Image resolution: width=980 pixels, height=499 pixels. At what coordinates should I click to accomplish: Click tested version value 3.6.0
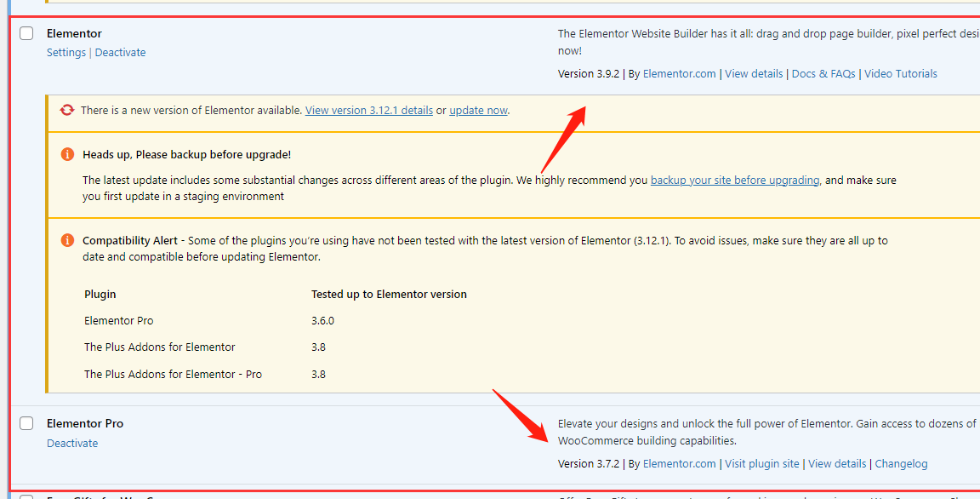[x=322, y=321]
